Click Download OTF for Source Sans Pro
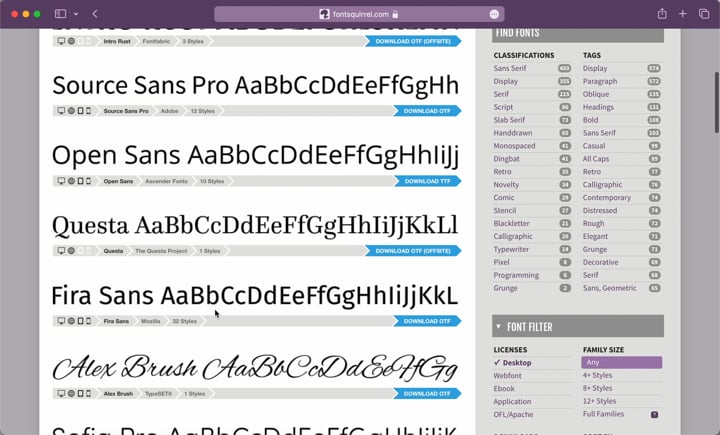Screen dimensions: 720x435 pos(427,111)
